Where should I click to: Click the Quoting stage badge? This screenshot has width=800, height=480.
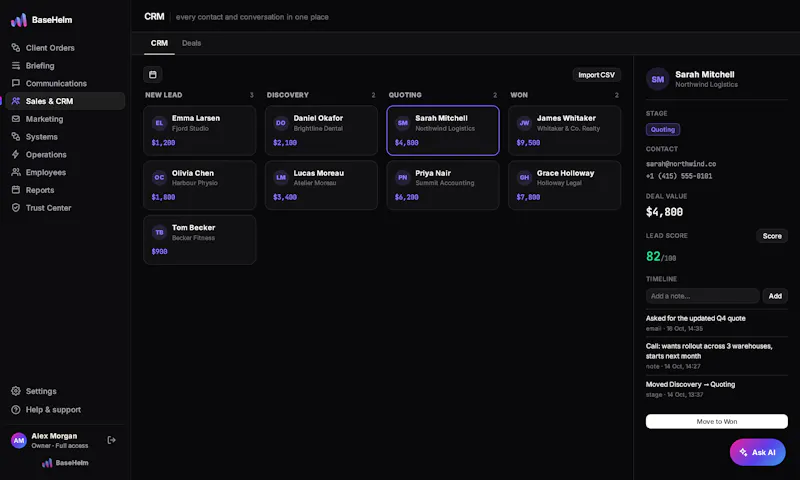point(663,130)
